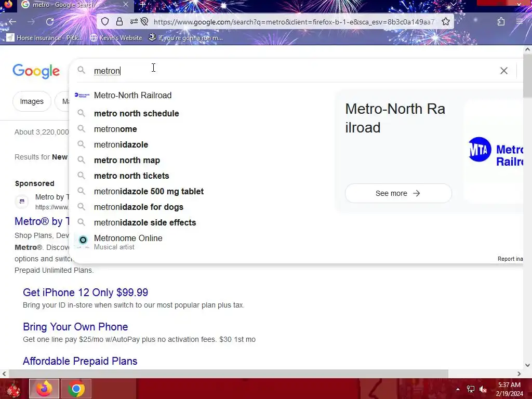Show hidden tray icons arrow
The height and width of the screenshot is (399, 532).
[x=458, y=389]
